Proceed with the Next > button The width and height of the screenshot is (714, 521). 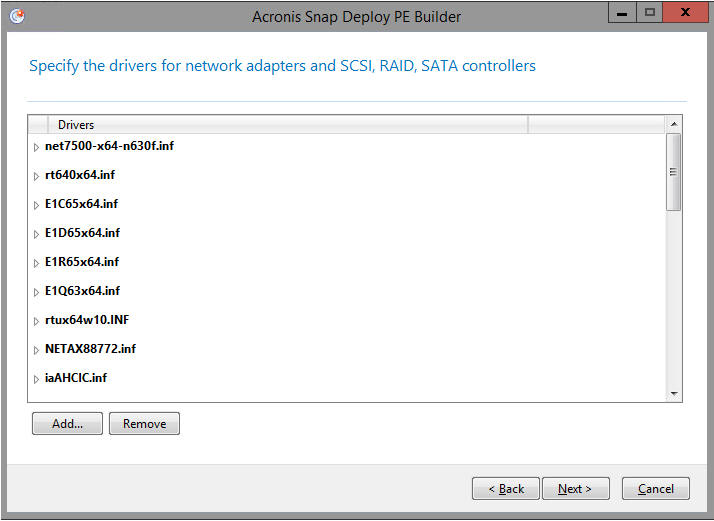pyautogui.click(x=576, y=489)
